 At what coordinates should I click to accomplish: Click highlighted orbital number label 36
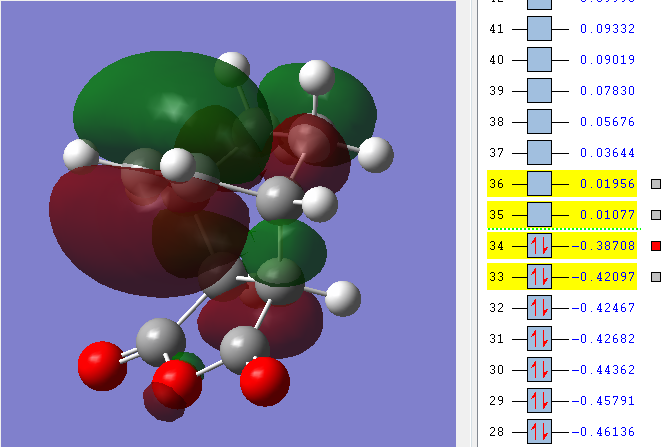tap(497, 184)
